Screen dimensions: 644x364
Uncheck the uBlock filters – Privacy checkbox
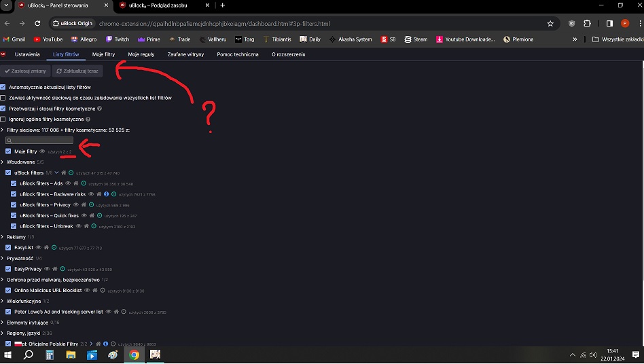(x=14, y=204)
